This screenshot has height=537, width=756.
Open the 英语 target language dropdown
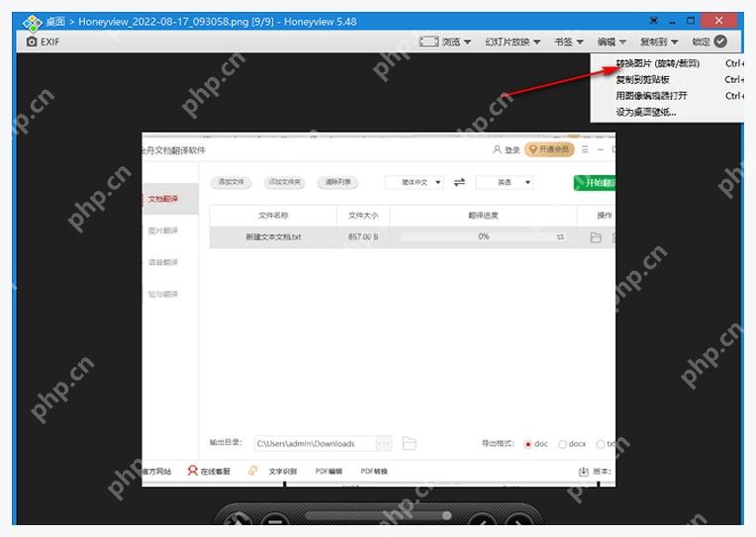coord(505,182)
